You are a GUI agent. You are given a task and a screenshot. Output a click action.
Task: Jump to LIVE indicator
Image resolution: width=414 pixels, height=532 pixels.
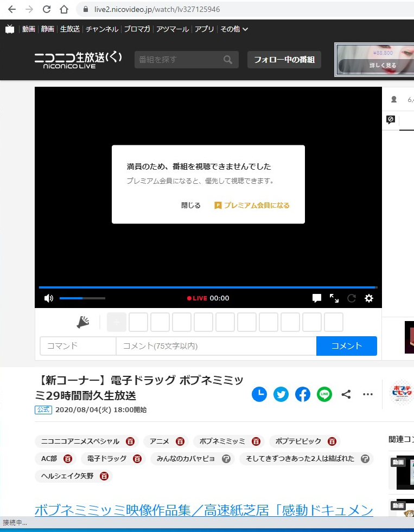click(197, 298)
